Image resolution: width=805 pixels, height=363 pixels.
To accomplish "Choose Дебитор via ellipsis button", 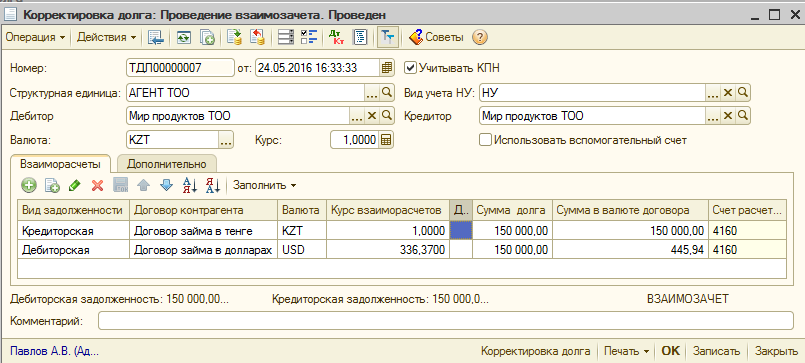I will 357,116.
